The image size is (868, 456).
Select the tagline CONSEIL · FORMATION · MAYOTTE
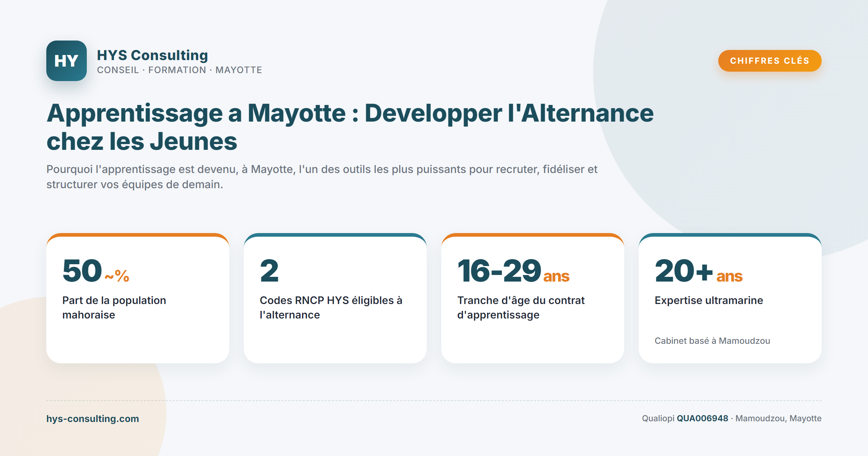[179, 70]
